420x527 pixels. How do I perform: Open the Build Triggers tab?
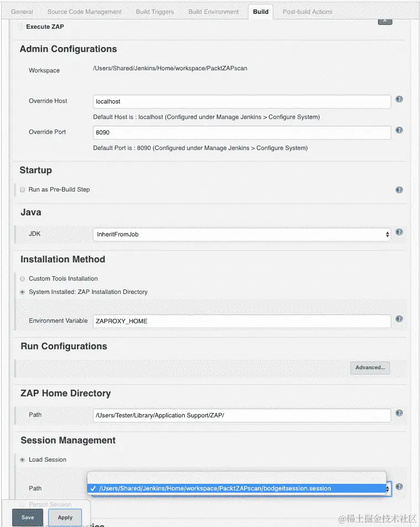click(x=155, y=12)
